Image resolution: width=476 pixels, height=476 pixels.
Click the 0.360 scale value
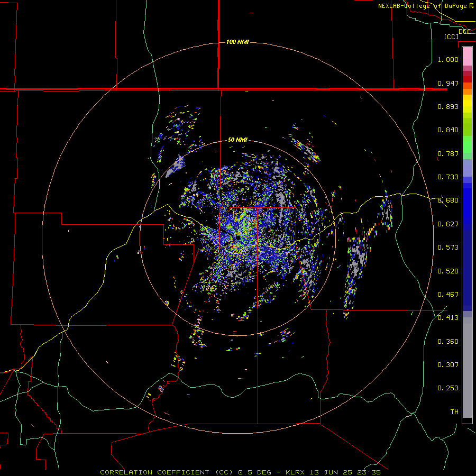click(x=448, y=342)
